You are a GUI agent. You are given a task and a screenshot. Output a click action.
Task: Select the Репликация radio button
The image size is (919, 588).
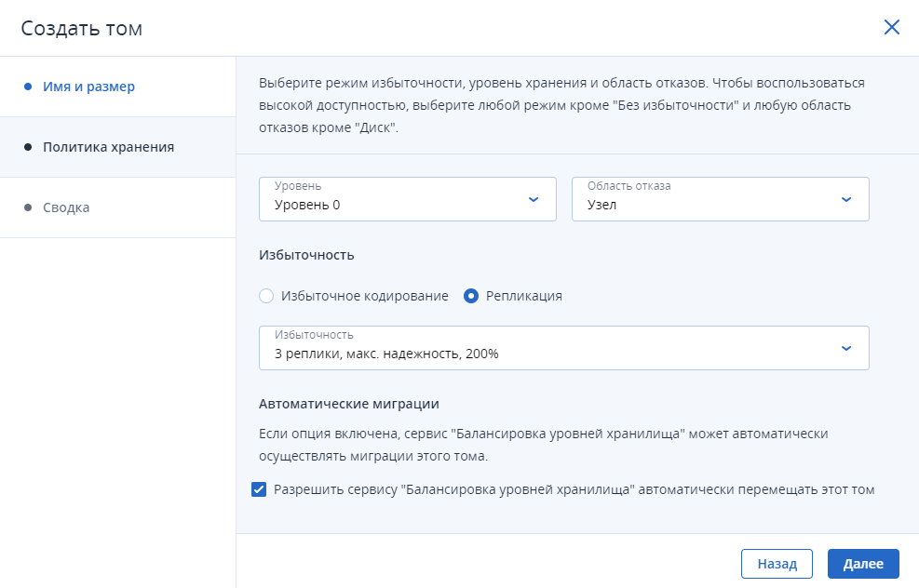coord(470,296)
